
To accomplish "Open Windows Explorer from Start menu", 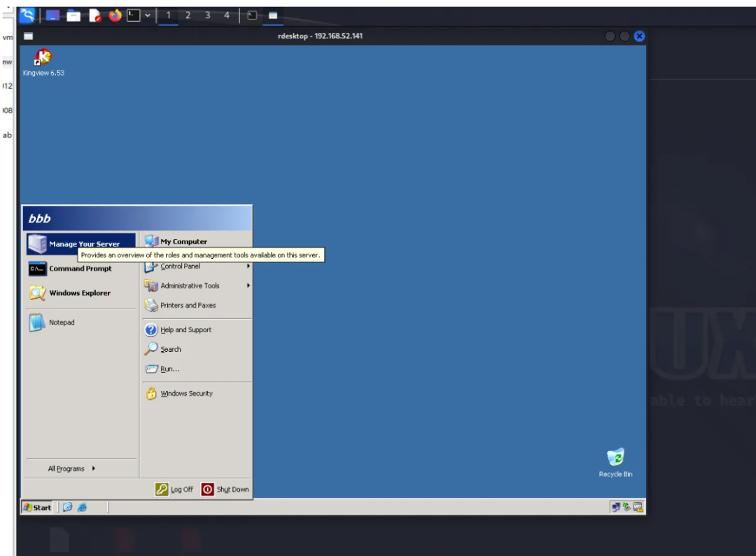I will 81,293.
